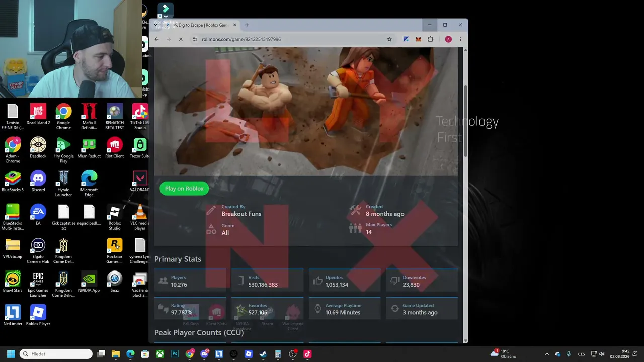Screen dimensions: 644x362
Task: Click the Hledat taskbar search box
Action: click(56, 354)
